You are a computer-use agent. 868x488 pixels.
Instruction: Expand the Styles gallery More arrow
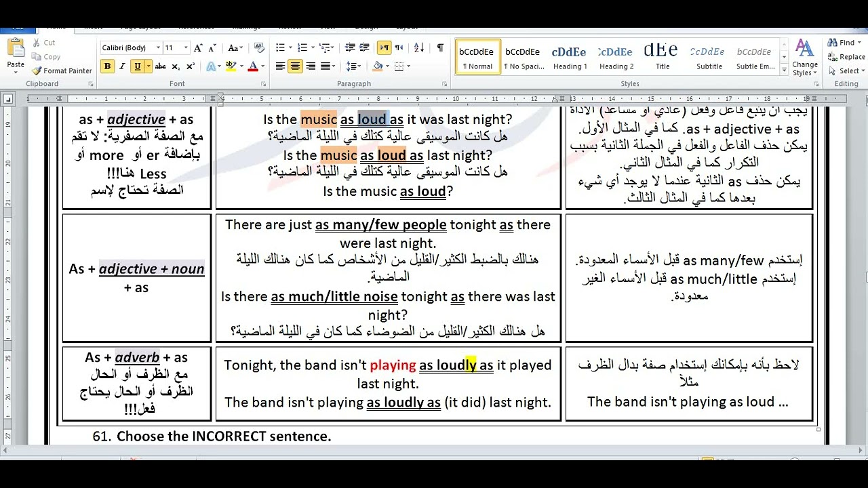(x=785, y=71)
